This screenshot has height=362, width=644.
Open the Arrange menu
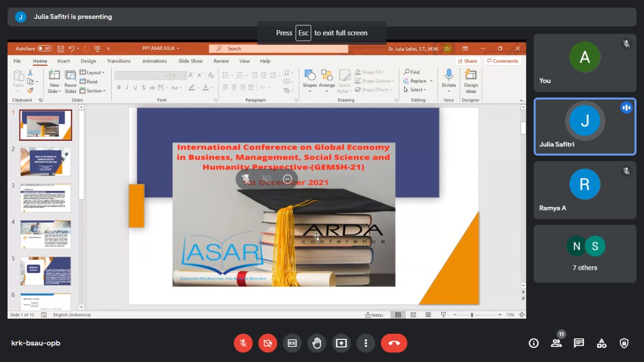pos(327,81)
